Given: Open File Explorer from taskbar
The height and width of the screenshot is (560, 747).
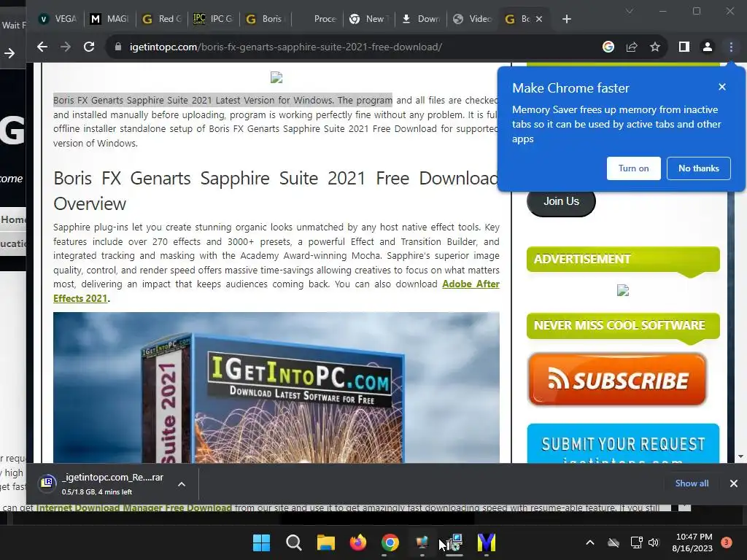Looking at the screenshot, I should 326,542.
